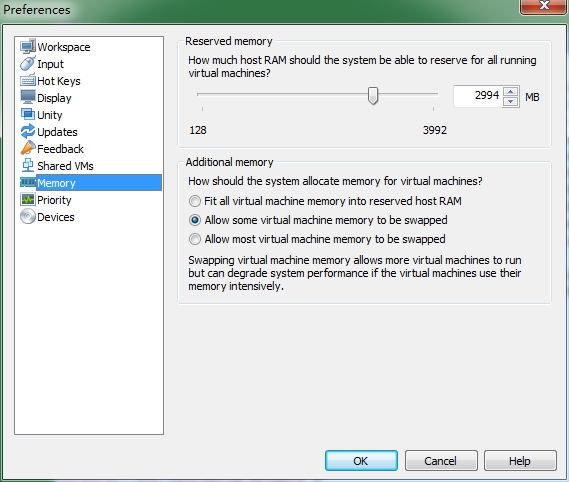Select the Feedback category label
569x482 pixels.
coord(60,149)
